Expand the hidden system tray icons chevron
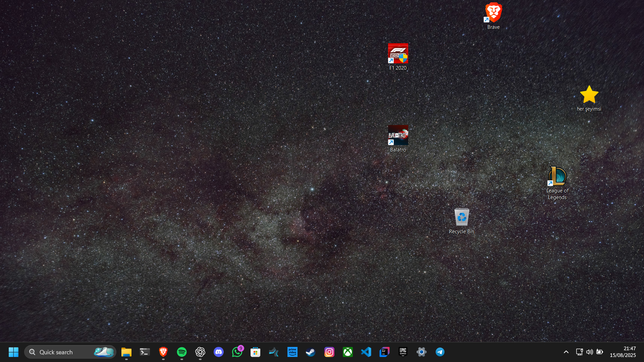 point(566,352)
